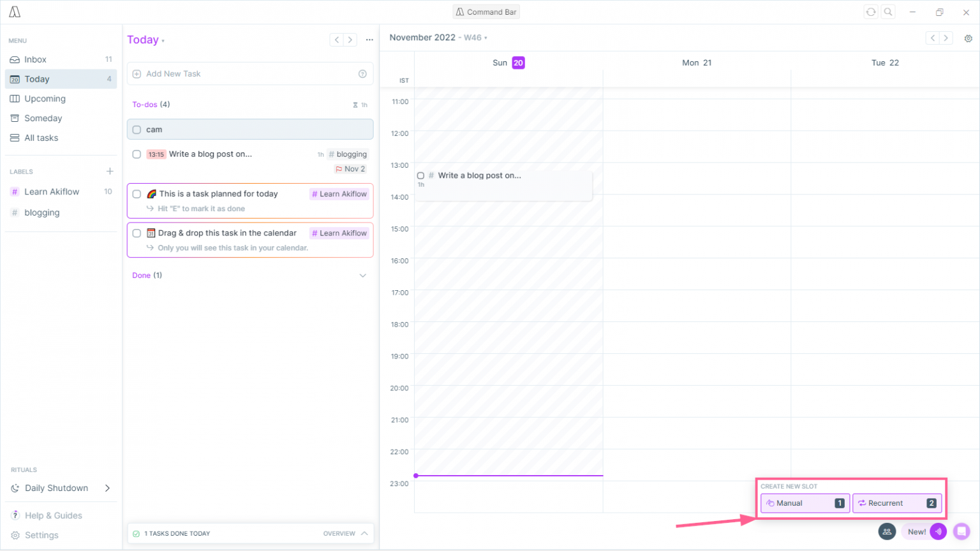Create a Recurrent slot
The width and height of the screenshot is (980, 551).
[x=896, y=503]
